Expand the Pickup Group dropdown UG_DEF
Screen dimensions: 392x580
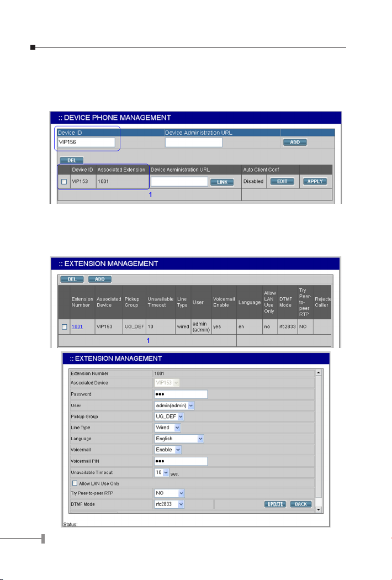pyautogui.click(x=169, y=416)
